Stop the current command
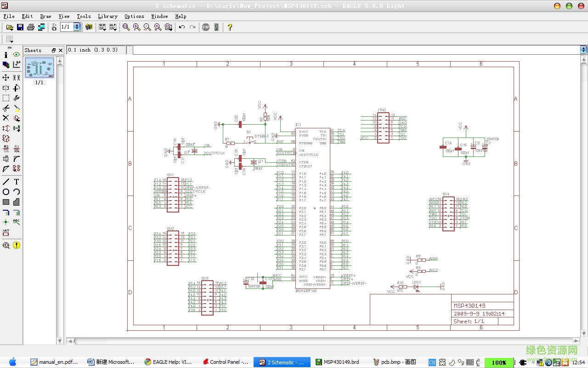The width and height of the screenshot is (588, 368). [x=206, y=27]
